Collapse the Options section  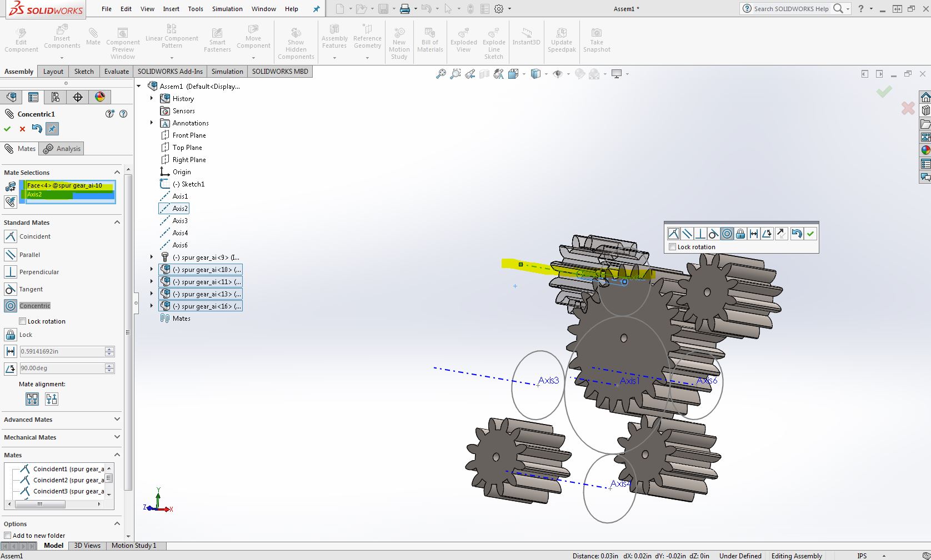pyautogui.click(x=117, y=524)
